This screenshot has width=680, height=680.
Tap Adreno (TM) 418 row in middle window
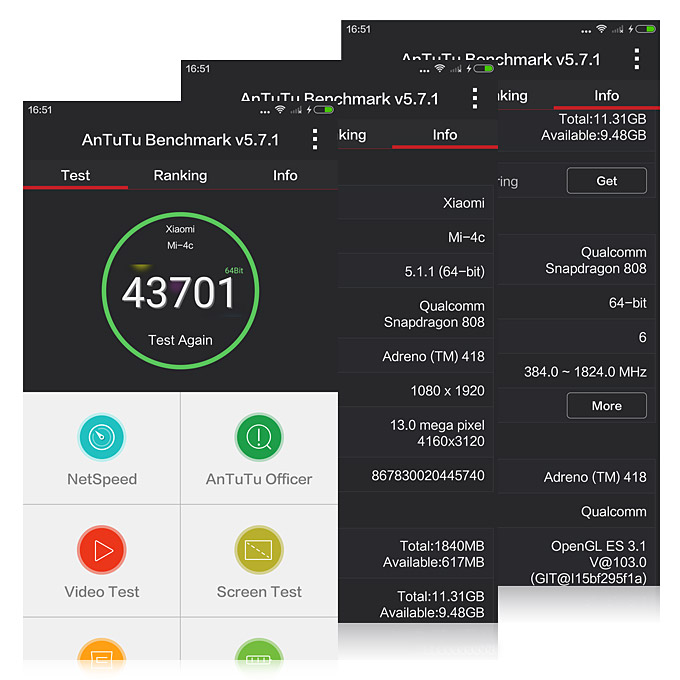pyautogui.click(x=415, y=356)
